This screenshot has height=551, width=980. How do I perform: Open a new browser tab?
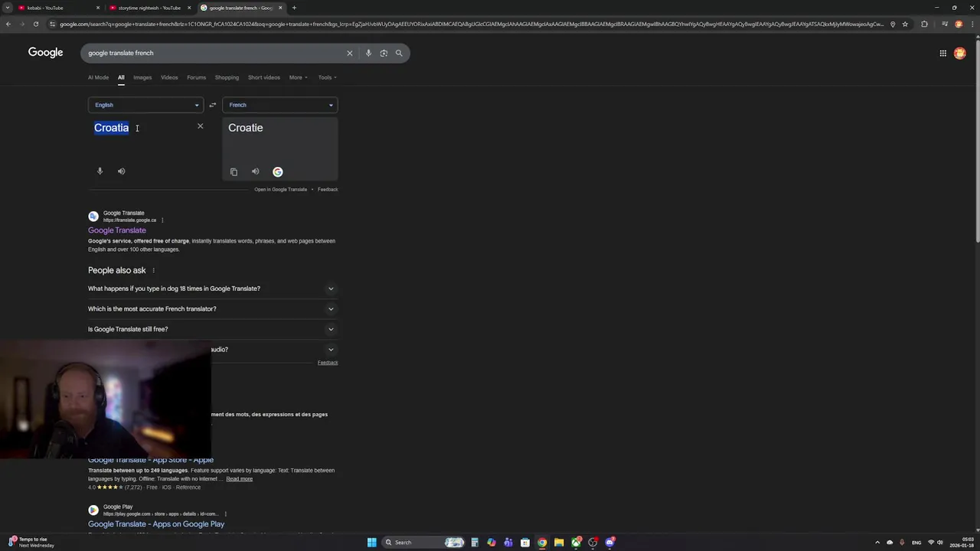coord(294,8)
